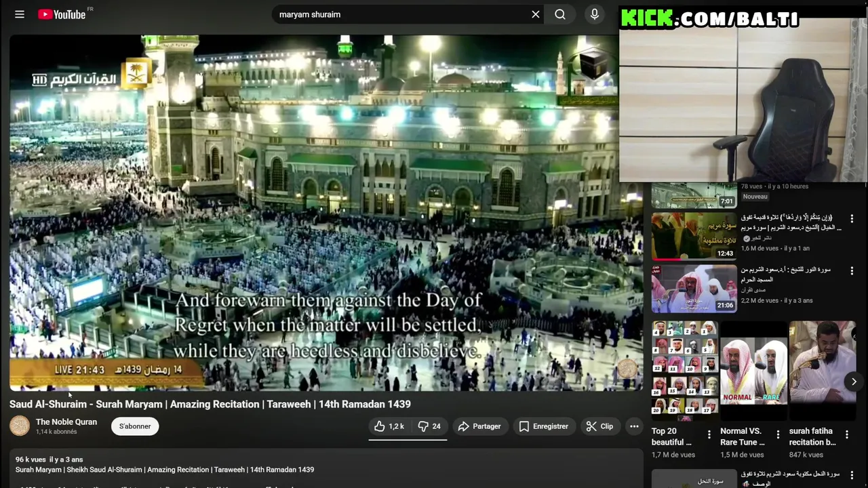Viewport: 868px width, 488px height.
Task: Click '1,14 k abonnés' subscriber count
Action: tap(56, 432)
